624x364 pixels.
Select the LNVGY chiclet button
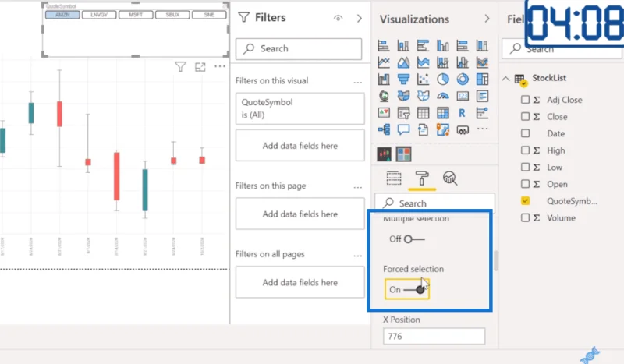[x=99, y=15]
